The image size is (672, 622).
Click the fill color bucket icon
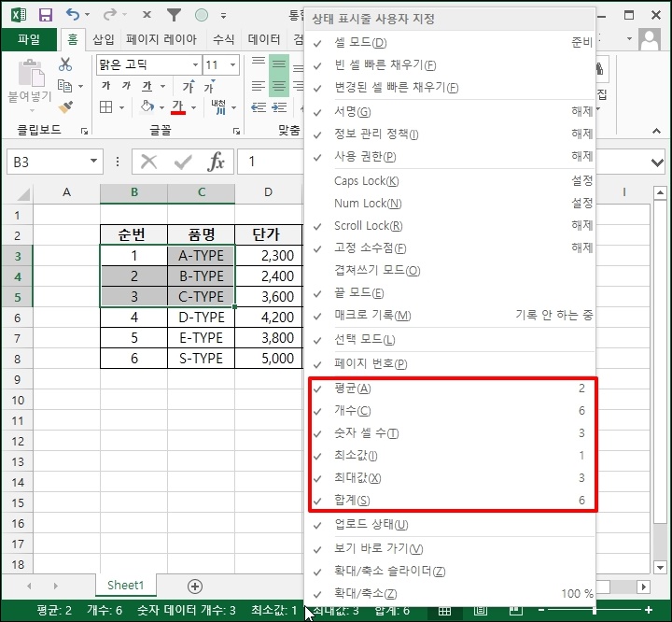147,106
